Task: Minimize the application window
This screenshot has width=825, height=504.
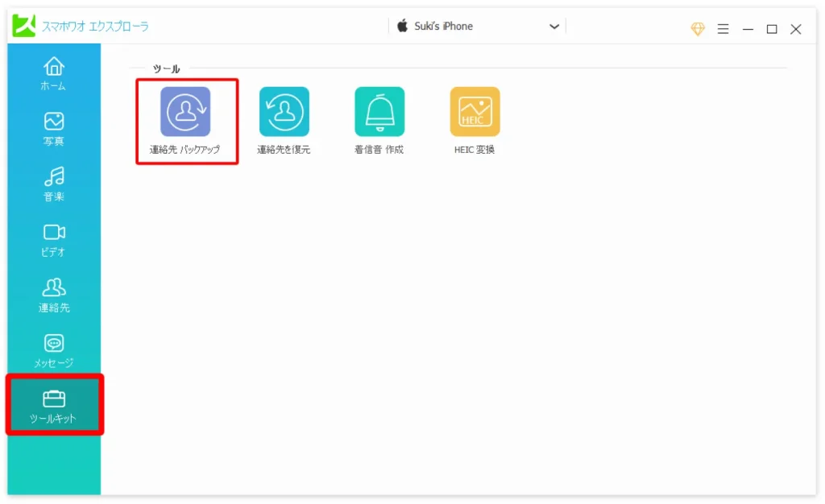Action: (748, 29)
